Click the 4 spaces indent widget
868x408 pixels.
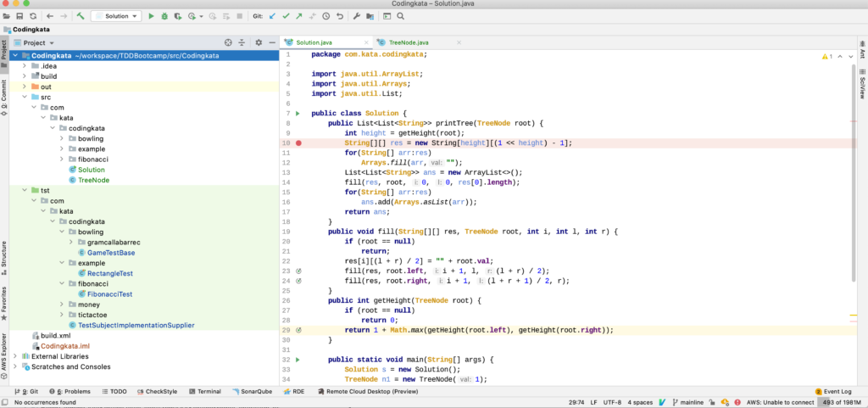click(x=639, y=402)
